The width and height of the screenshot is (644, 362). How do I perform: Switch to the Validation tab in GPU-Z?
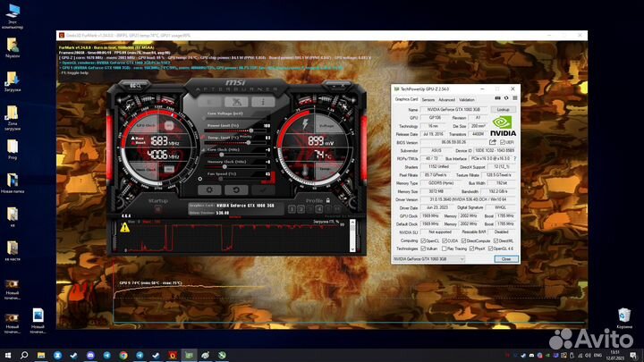(x=467, y=100)
